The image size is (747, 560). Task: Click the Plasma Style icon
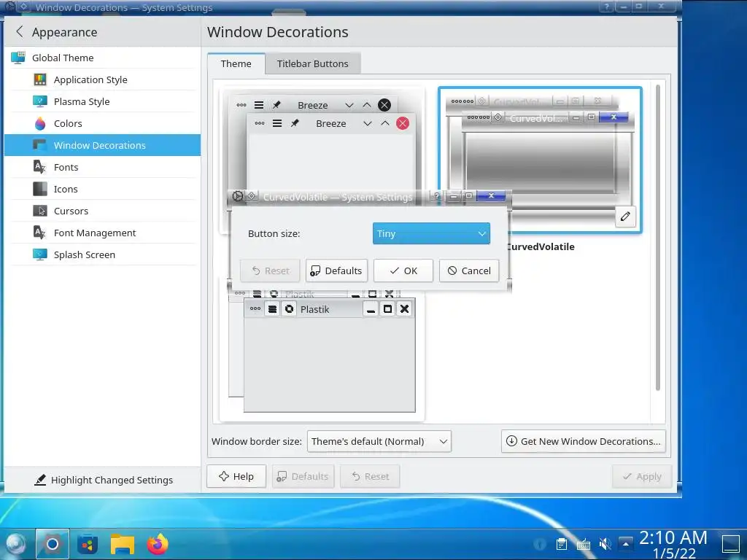[x=40, y=101]
